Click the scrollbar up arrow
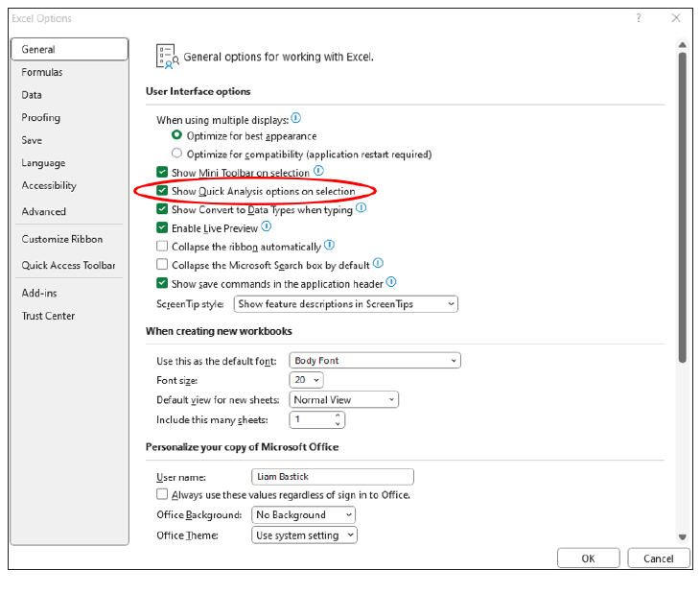 pyautogui.click(x=682, y=45)
